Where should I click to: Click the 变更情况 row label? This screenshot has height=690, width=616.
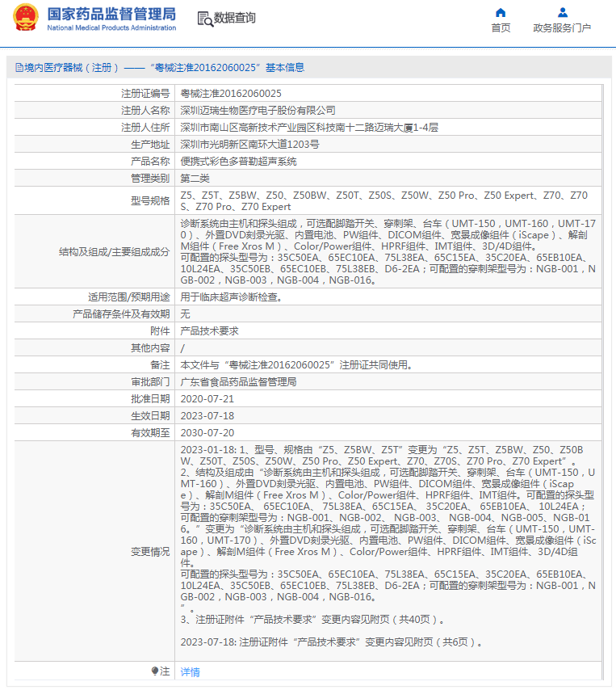point(150,551)
